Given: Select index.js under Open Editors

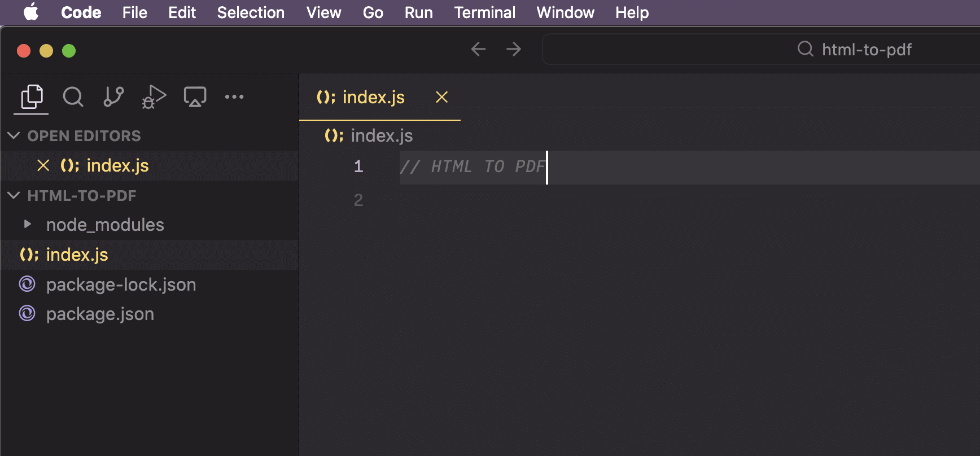Looking at the screenshot, I should point(150,165).
